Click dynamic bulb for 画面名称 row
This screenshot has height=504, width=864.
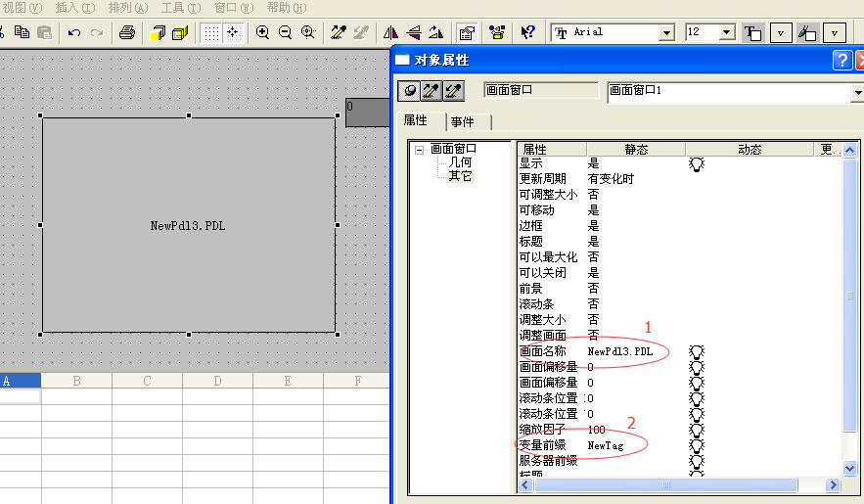click(697, 351)
